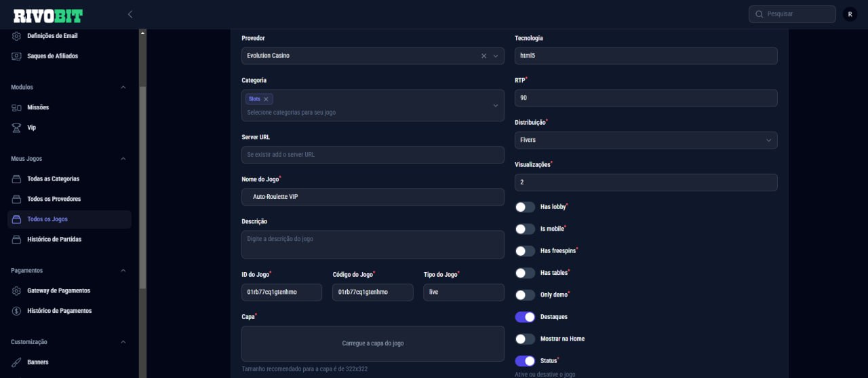Clear the Evolution Casino provider selection
The height and width of the screenshot is (378, 868).
point(484,56)
